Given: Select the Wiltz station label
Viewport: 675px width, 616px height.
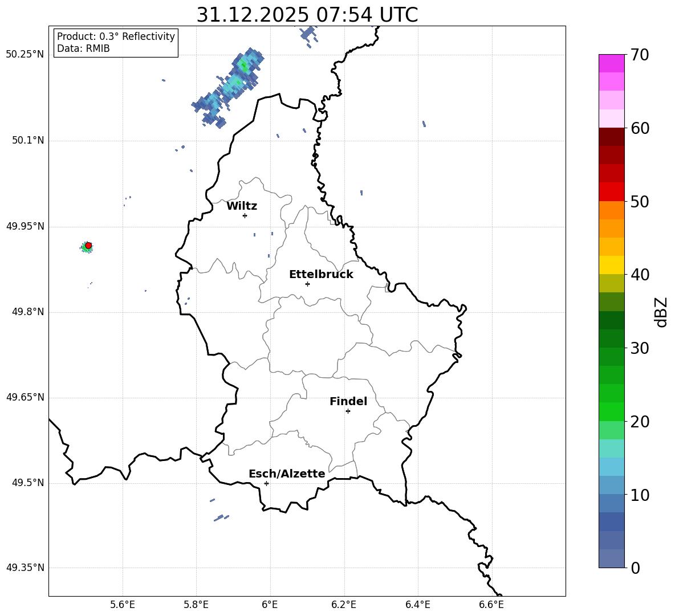Looking at the screenshot, I should pyautogui.click(x=242, y=206).
